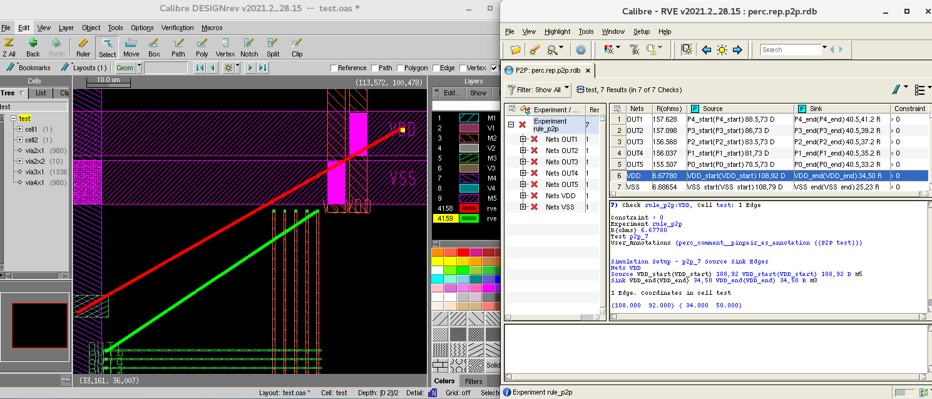Select the Ruler tool
Image resolution: width=932 pixels, height=399 pixels.
point(83,47)
